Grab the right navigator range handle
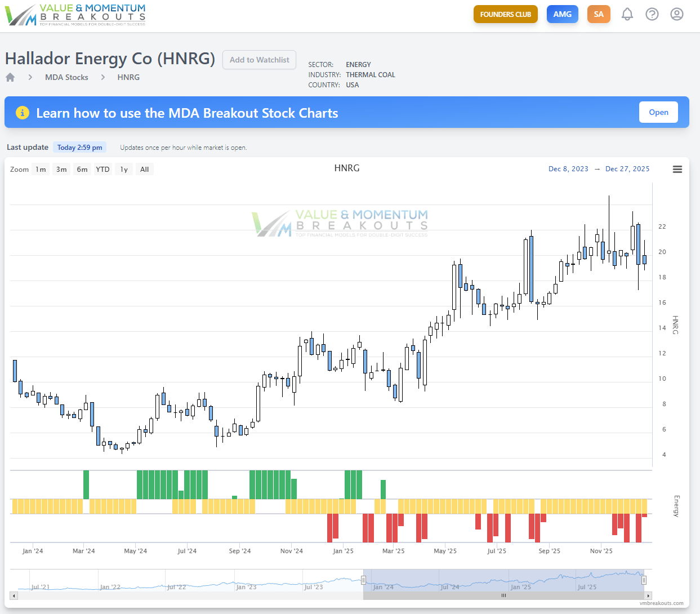Screen dimensions: 700x614 pyautogui.click(x=644, y=580)
